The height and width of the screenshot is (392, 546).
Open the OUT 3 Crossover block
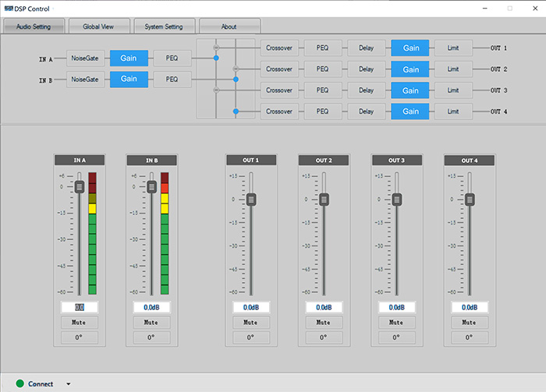(x=279, y=90)
